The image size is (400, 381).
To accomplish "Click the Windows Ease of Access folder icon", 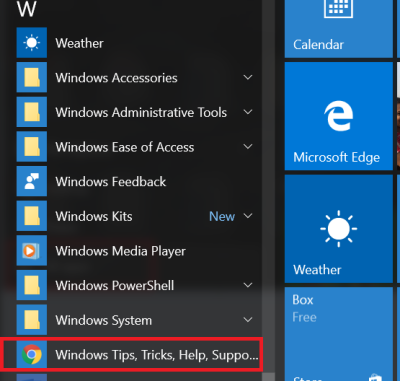I will pos(32,147).
